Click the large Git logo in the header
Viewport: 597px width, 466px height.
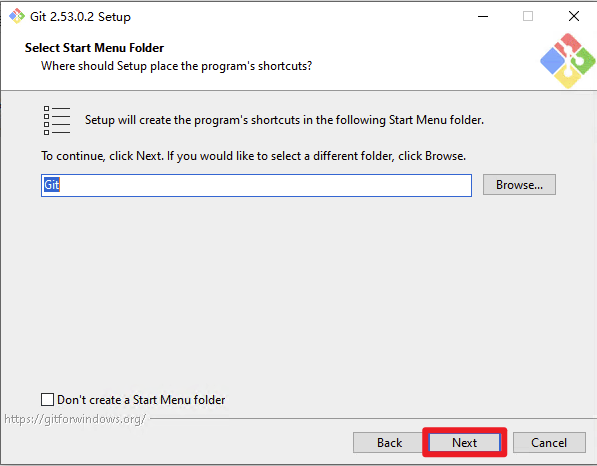(x=568, y=61)
